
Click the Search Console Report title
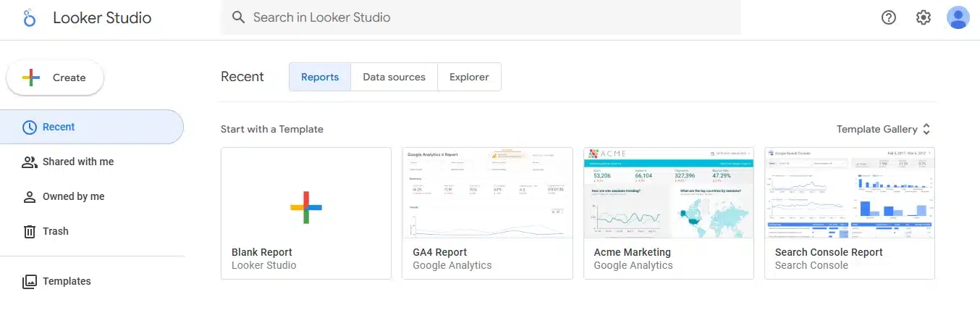coord(829,252)
